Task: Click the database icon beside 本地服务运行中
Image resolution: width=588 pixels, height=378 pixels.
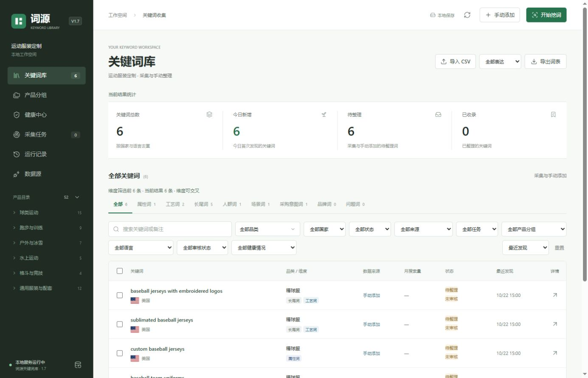Action: (78, 365)
